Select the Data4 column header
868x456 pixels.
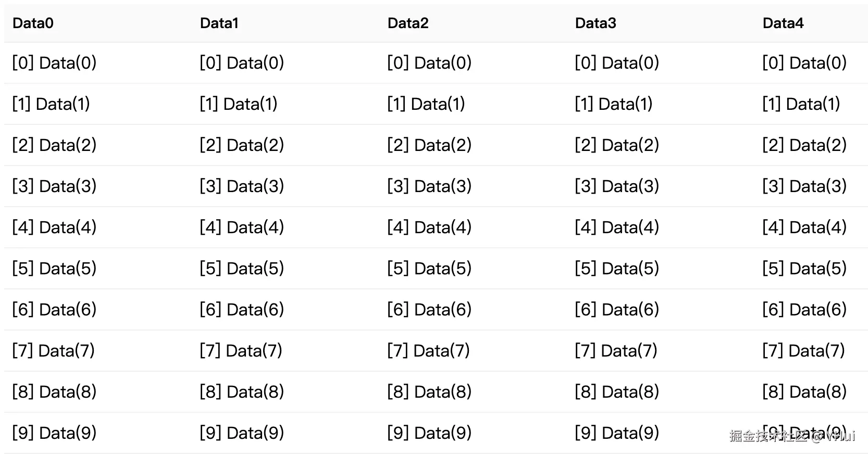tap(783, 23)
